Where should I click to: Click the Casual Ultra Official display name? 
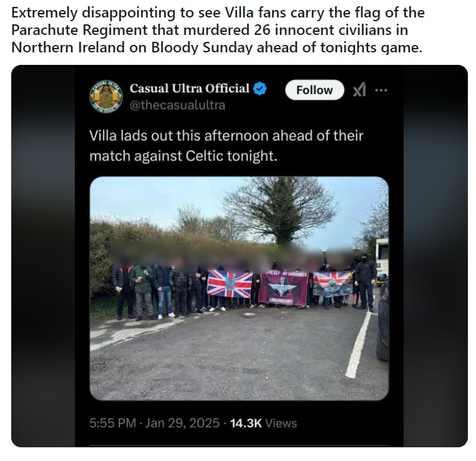190,89
